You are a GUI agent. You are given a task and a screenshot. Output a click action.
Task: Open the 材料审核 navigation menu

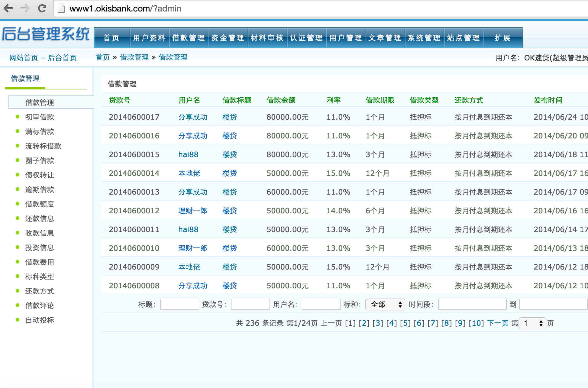[x=267, y=38]
